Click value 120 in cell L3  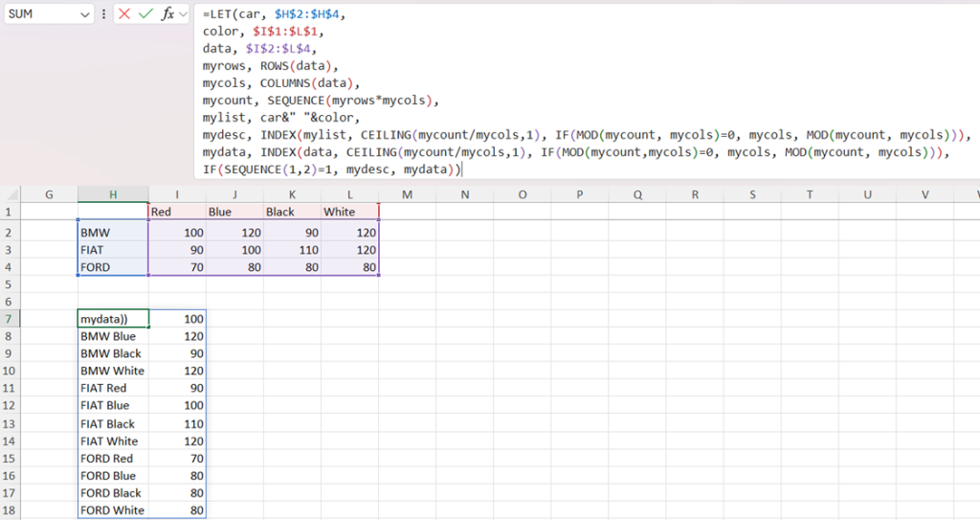pos(349,250)
